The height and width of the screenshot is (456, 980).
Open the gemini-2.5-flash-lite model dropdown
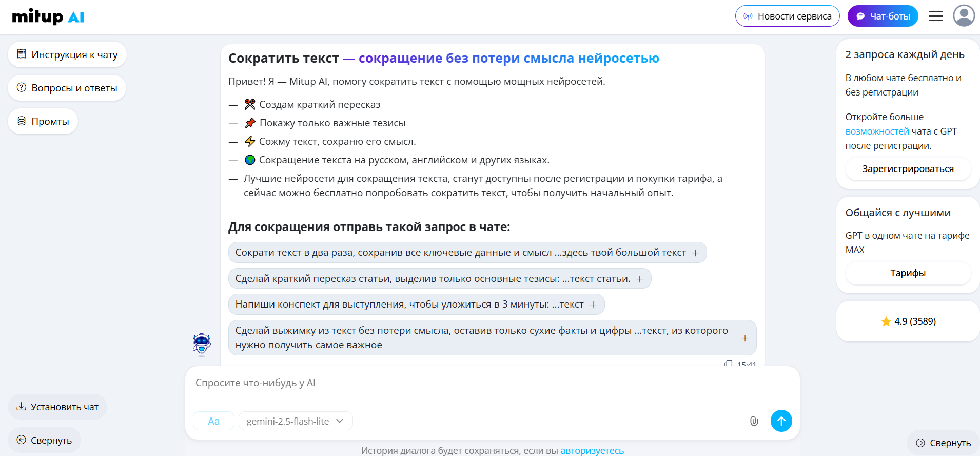tap(295, 421)
